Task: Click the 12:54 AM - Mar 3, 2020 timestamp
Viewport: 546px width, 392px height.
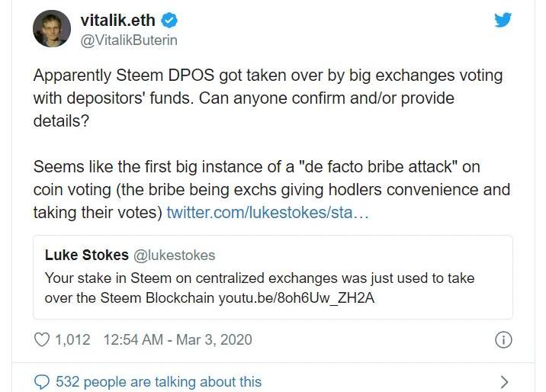Action: (x=176, y=339)
